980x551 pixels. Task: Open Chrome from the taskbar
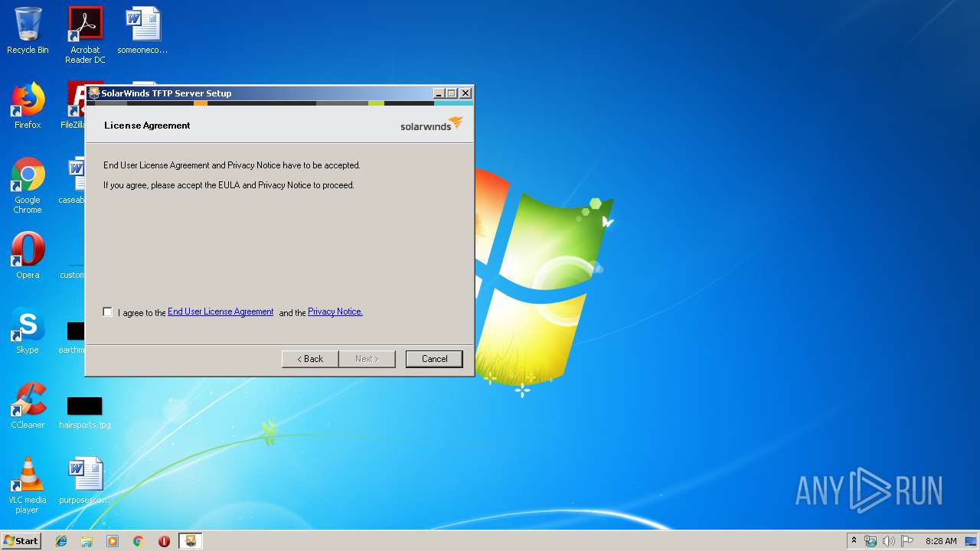[x=139, y=541]
